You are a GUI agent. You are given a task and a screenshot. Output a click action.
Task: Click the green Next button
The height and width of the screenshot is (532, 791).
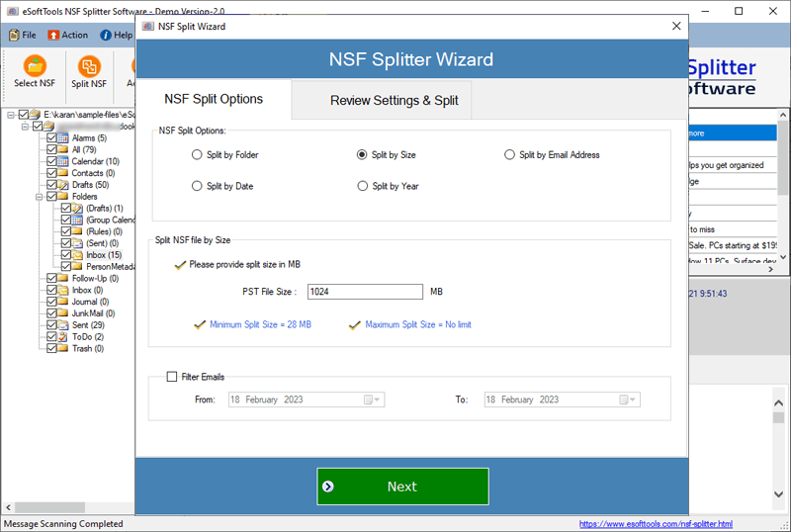tap(402, 487)
